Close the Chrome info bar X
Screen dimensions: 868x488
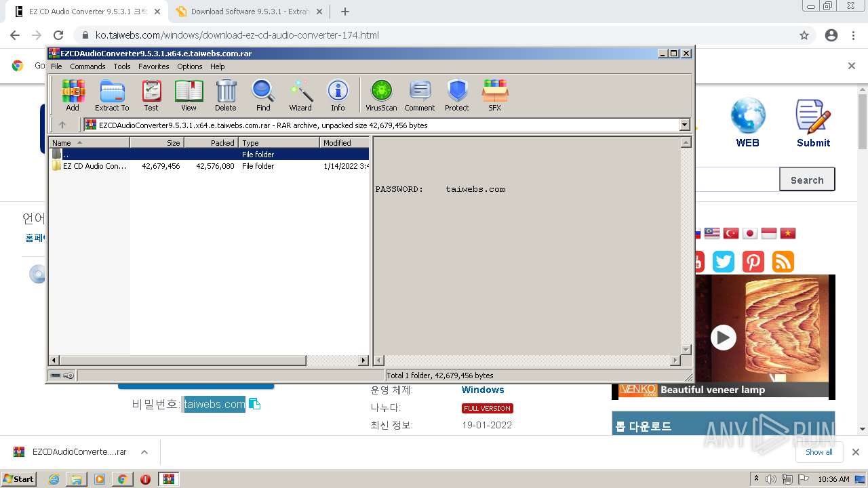coord(852,66)
